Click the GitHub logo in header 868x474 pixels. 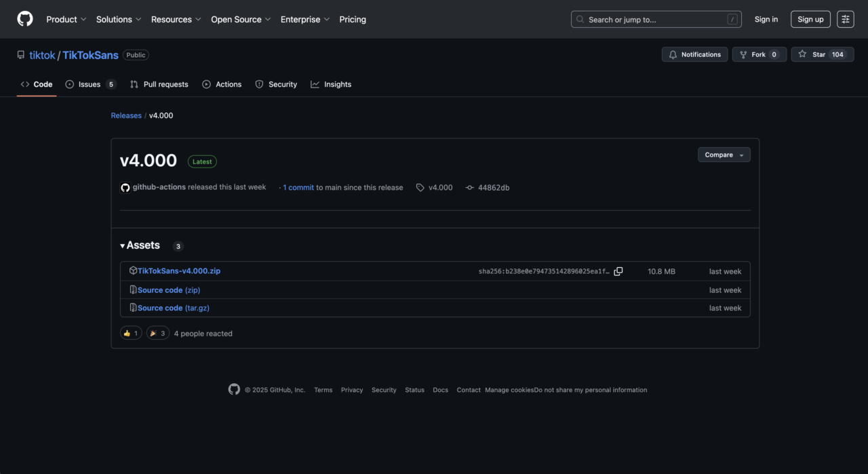click(x=25, y=19)
